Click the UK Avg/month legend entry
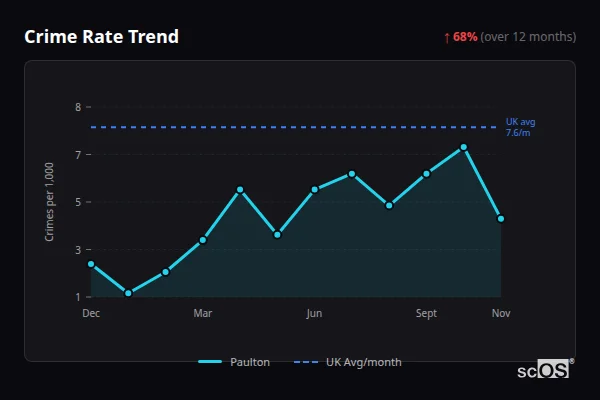Screen dimensions: 600x400 347,362
